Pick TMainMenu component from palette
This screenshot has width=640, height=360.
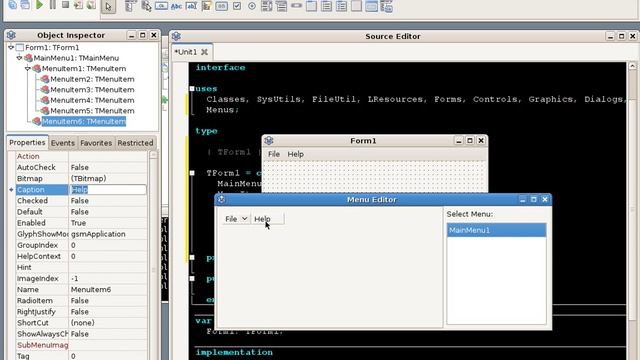point(131,6)
